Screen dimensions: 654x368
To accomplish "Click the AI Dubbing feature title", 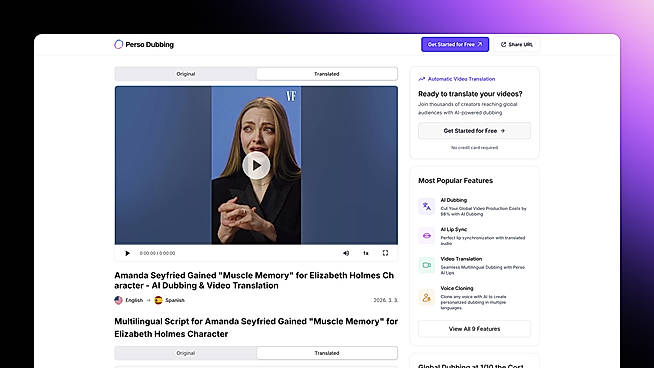I will point(453,200).
